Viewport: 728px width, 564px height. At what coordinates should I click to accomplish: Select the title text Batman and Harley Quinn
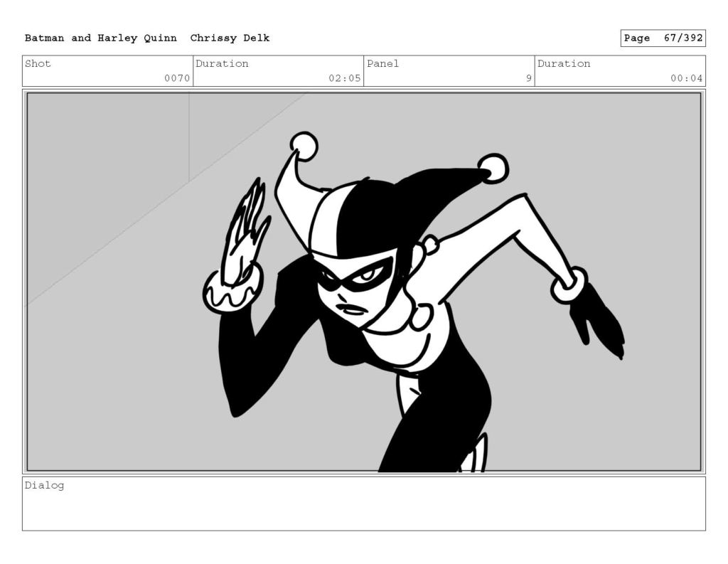click(x=101, y=38)
